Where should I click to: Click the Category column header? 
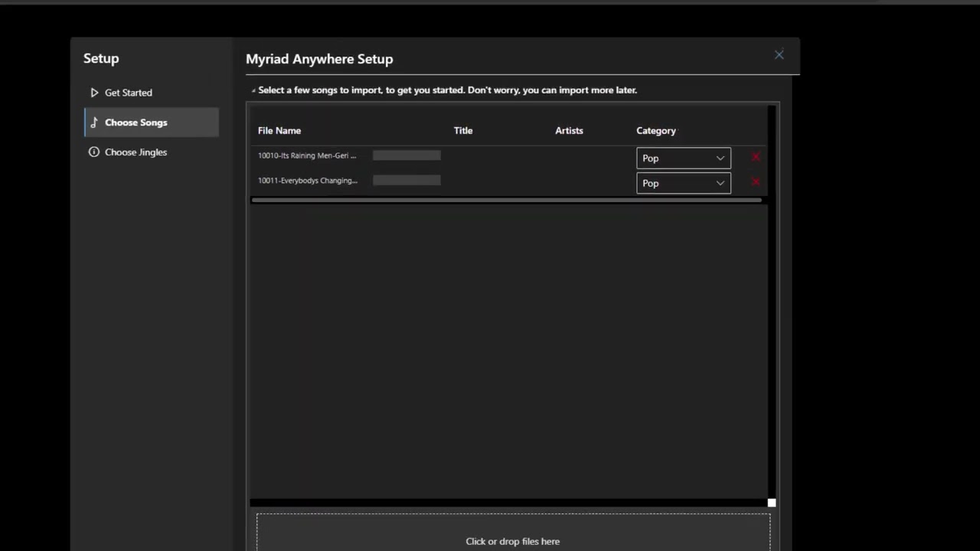[656, 131]
